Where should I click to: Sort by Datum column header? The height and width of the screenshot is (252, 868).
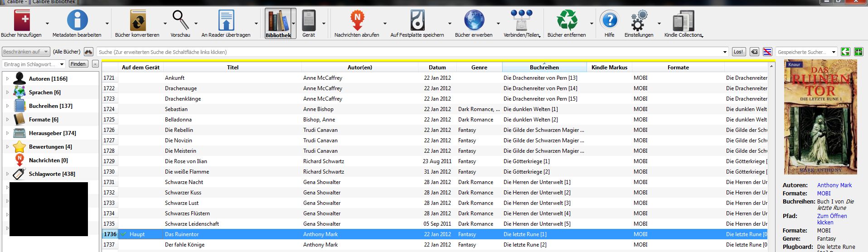tap(437, 67)
